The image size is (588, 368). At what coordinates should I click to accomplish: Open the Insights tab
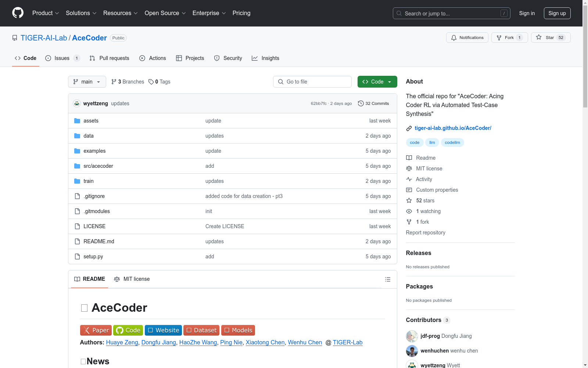point(265,58)
